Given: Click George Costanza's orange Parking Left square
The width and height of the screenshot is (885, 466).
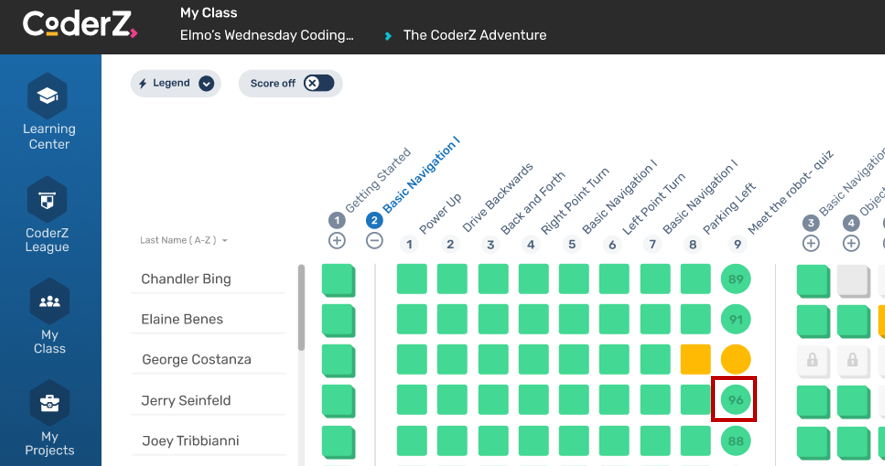Looking at the screenshot, I should [695, 360].
